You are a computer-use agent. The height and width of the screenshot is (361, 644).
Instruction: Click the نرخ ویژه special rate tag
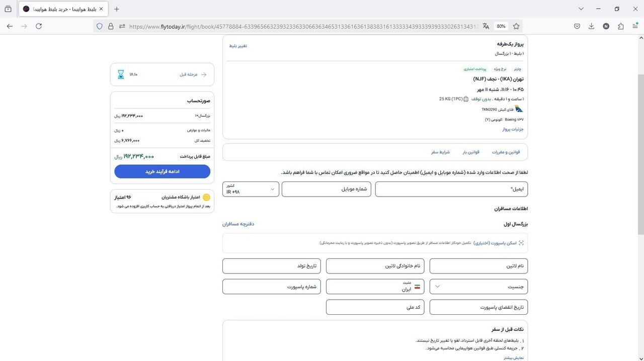[x=499, y=69]
